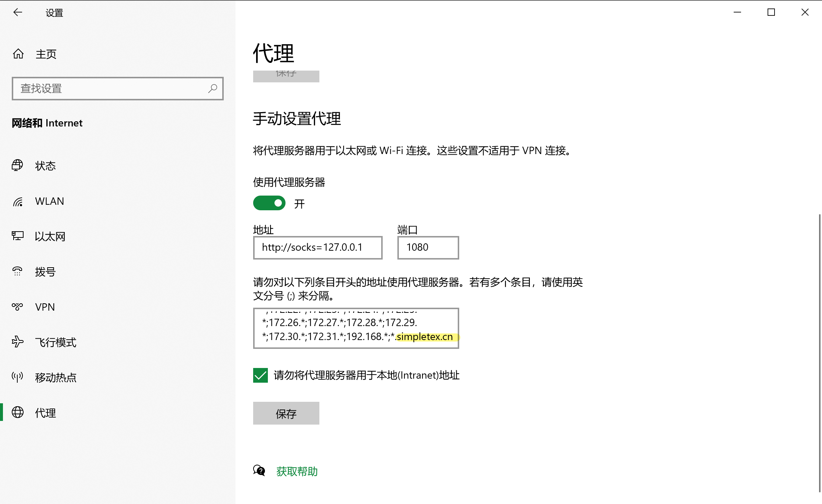Click the back arrow icon
Viewport: 822px width, 504px height.
(18, 12)
